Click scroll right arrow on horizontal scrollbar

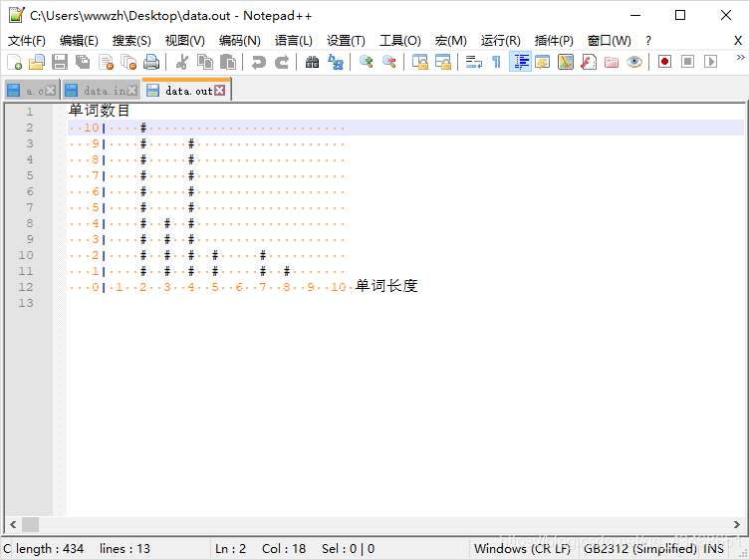click(737, 524)
